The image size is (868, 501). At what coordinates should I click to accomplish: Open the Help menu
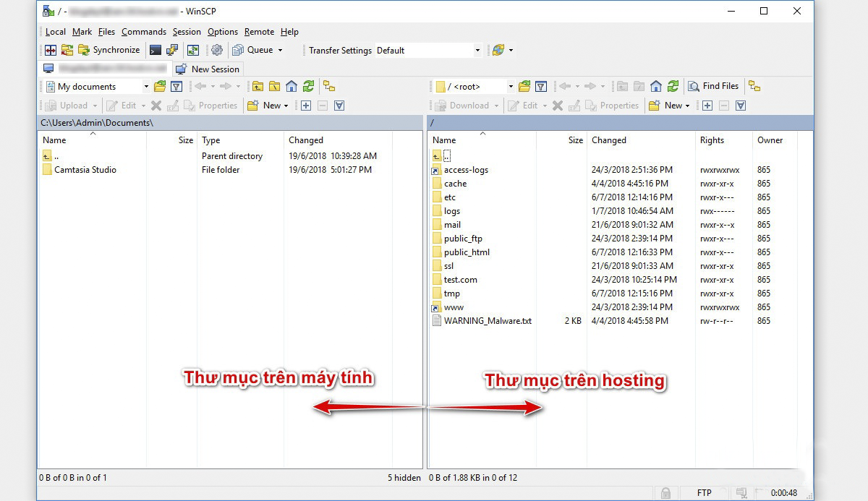click(x=289, y=32)
